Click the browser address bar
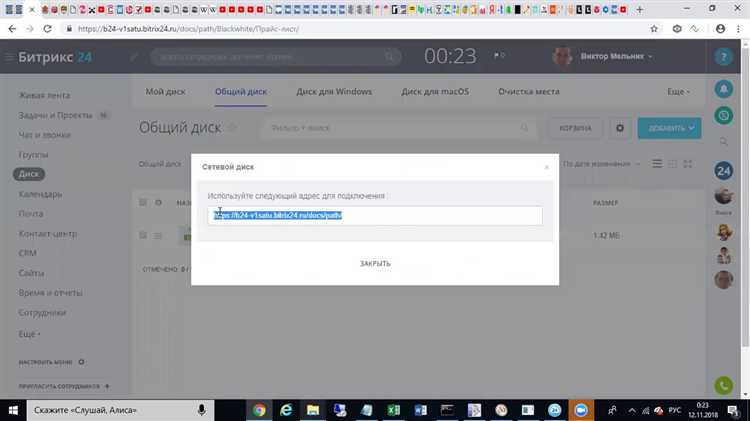 [x=359, y=29]
